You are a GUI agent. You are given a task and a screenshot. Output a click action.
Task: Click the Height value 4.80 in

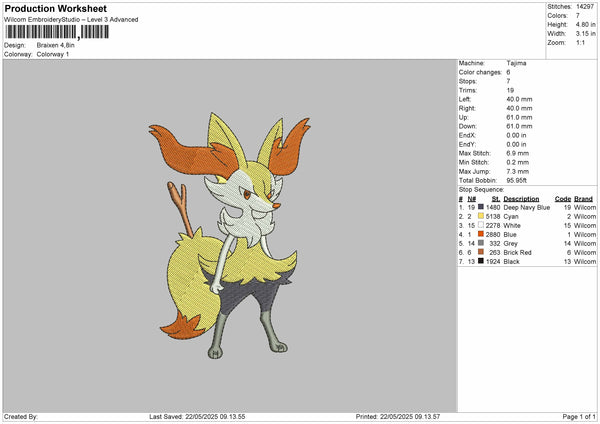point(585,24)
